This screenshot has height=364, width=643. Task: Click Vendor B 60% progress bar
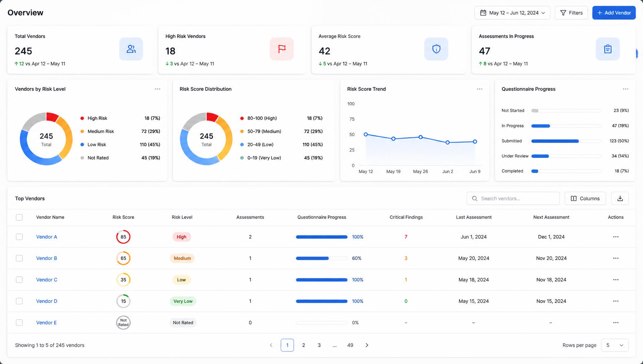coord(321,258)
